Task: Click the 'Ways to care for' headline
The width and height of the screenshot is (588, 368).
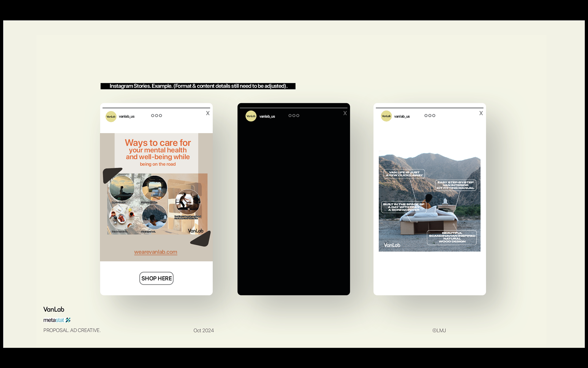Action: [158, 143]
